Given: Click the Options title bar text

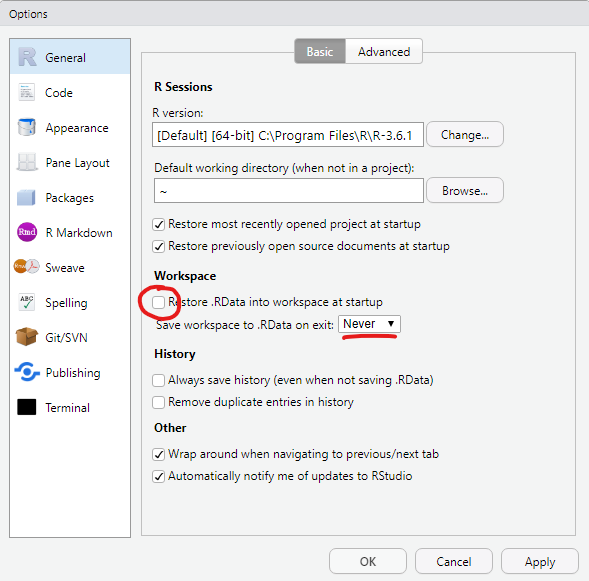Looking at the screenshot, I should [x=28, y=14].
